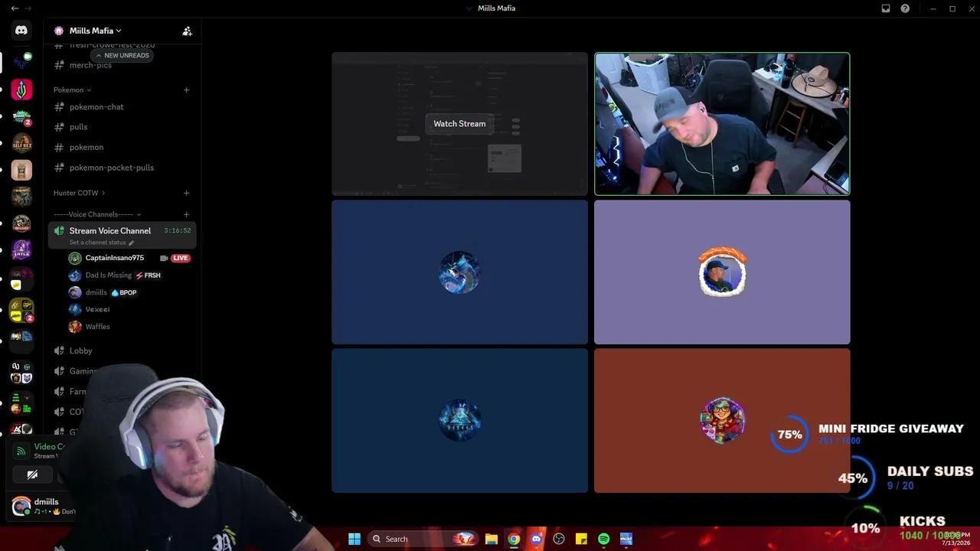Open the Discord help icon in title bar

click(905, 8)
